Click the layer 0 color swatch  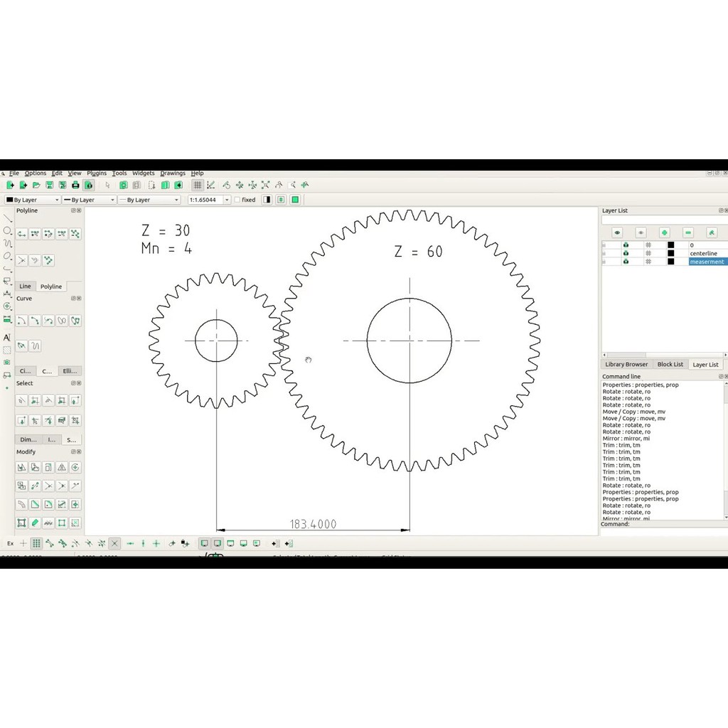pyautogui.click(x=671, y=245)
